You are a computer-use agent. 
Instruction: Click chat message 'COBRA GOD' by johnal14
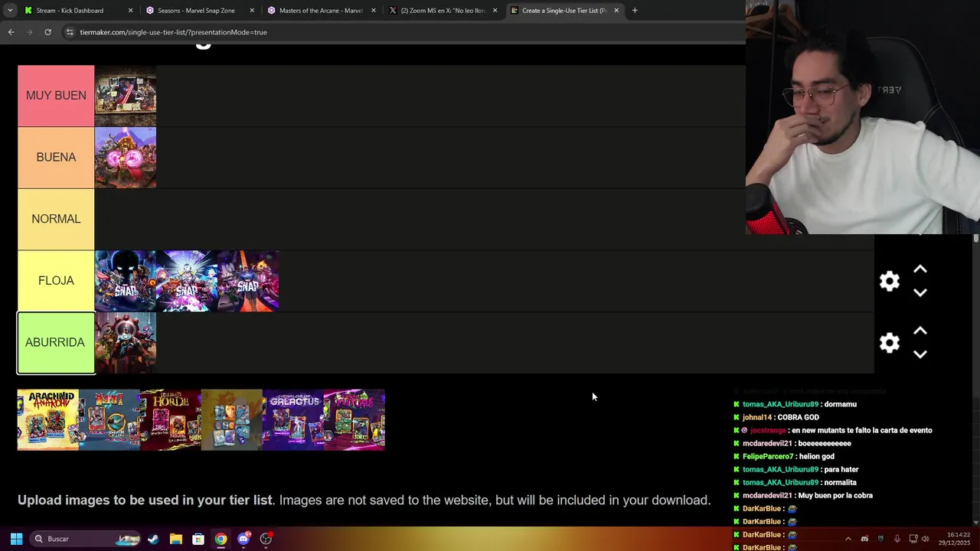coord(799,418)
